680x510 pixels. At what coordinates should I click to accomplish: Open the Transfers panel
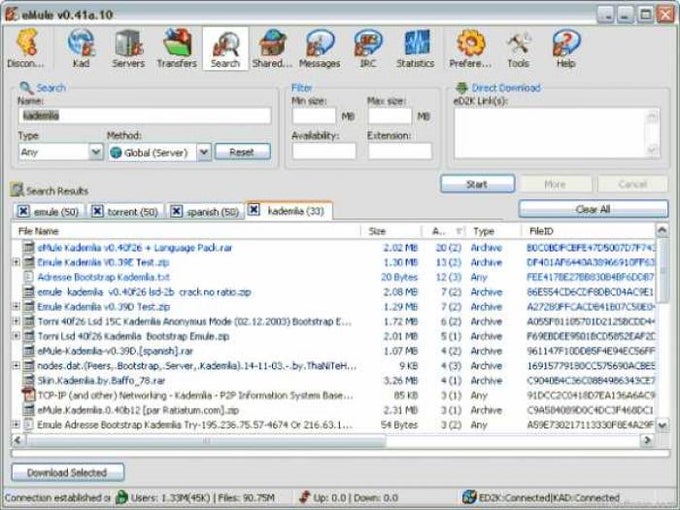[177, 48]
